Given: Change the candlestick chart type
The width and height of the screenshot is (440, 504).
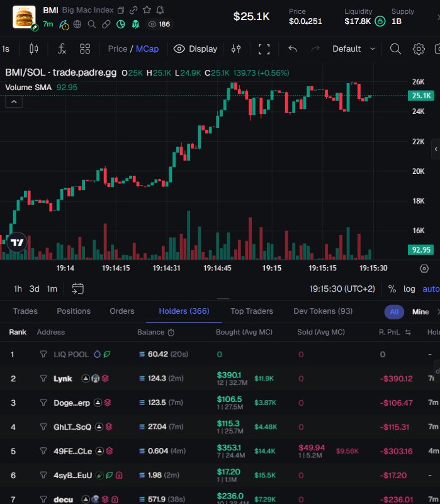Looking at the screenshot, I should click(34, 49).
